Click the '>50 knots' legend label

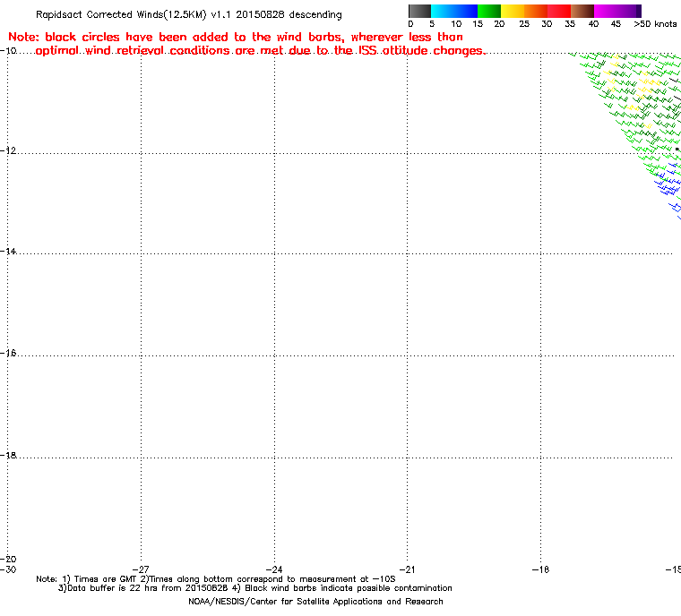click(x=655, y=24)
